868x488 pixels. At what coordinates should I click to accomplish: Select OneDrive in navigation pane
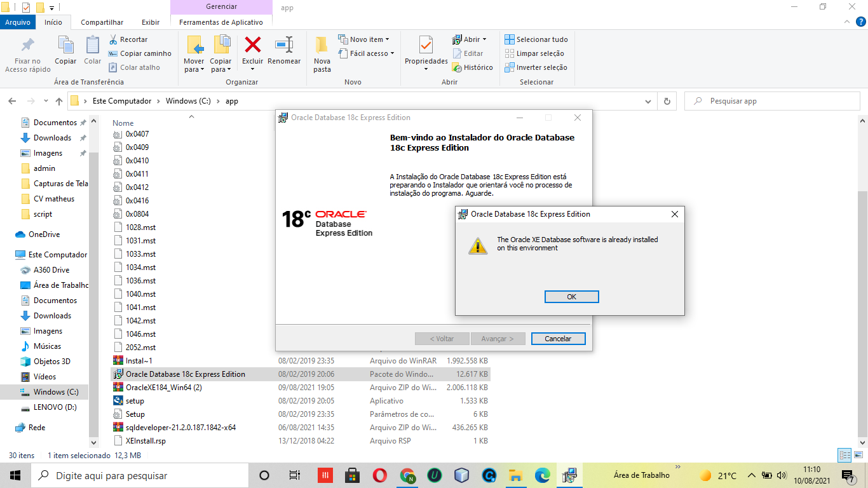click(x=44, y=234)
